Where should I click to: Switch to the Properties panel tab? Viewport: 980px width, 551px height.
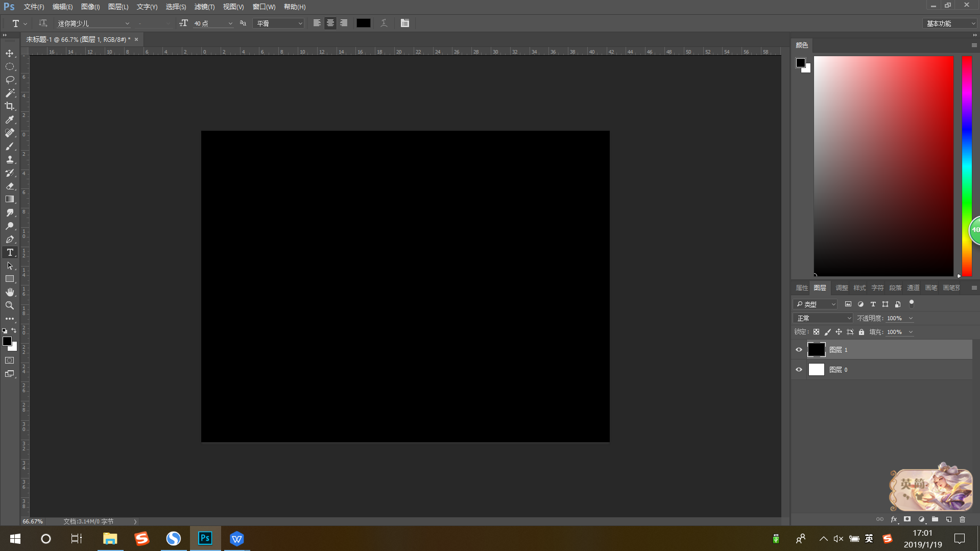[x=802, y=288]
